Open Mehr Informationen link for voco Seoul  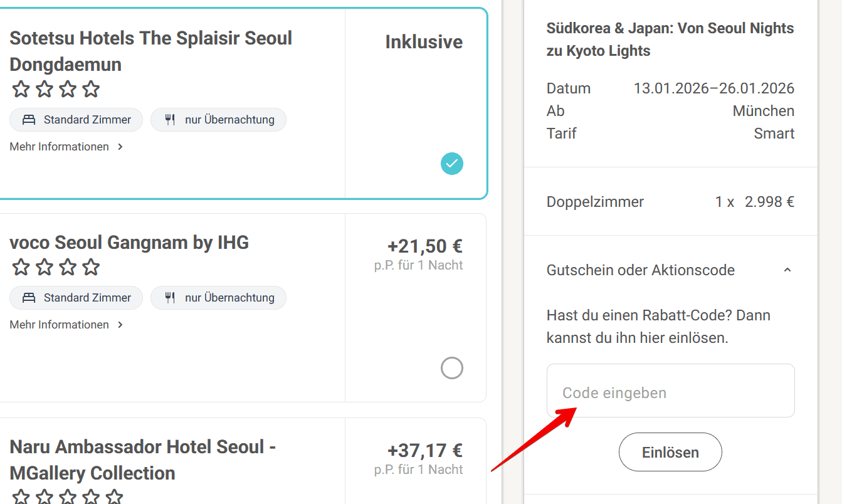[x=60, y=325]
